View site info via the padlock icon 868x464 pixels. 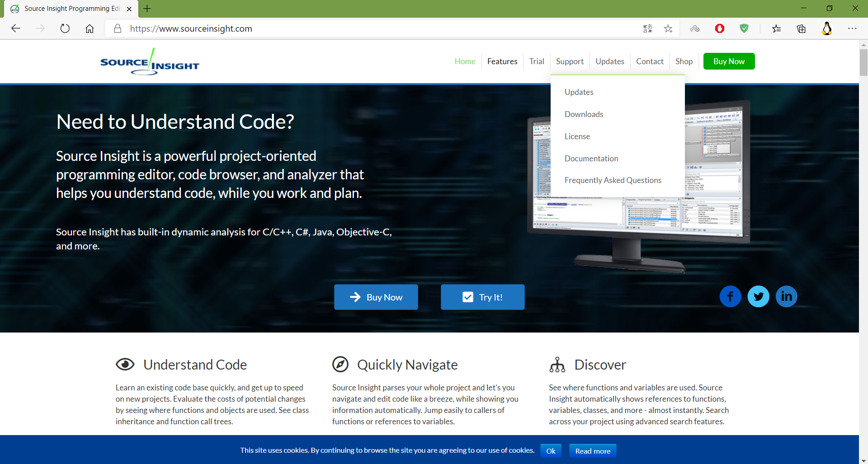(118, 28)
